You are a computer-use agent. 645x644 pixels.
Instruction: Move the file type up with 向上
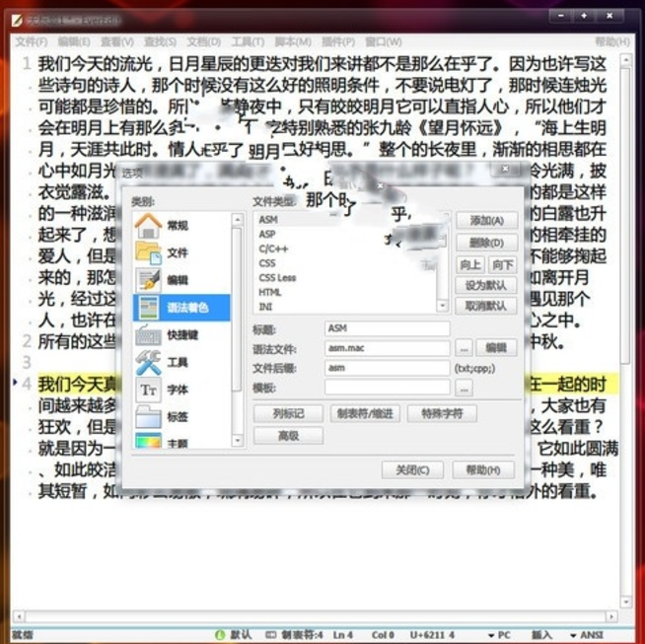pyautogui.click(x=470, y=265)
